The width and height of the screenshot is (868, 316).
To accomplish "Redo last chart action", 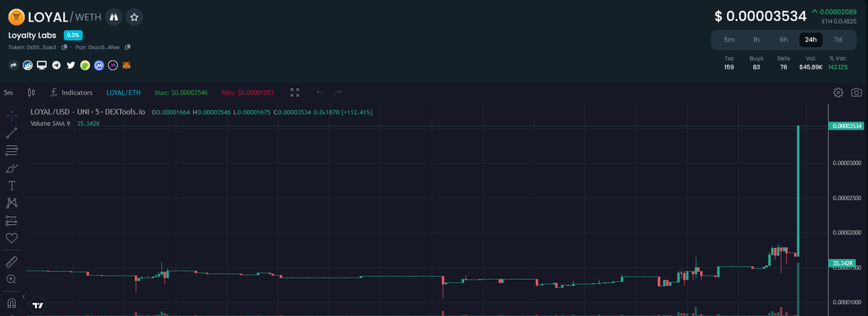I will [x=338, y=93].
